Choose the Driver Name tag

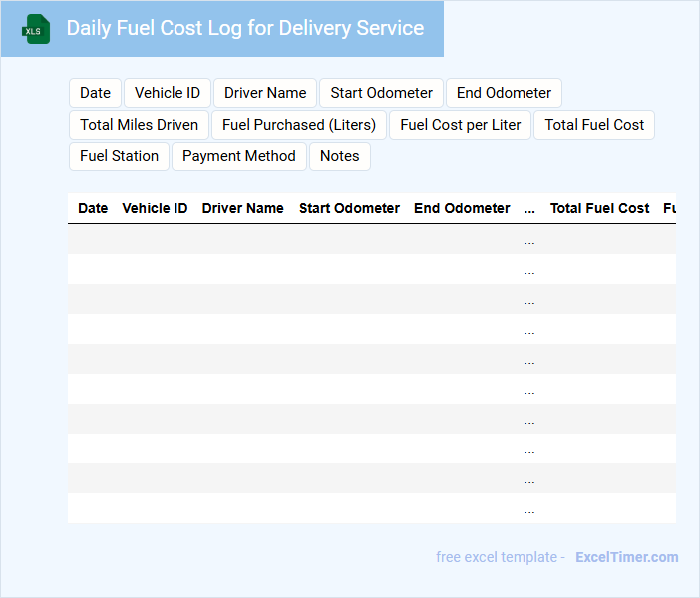pyautogui.click(x=265, y=93)
